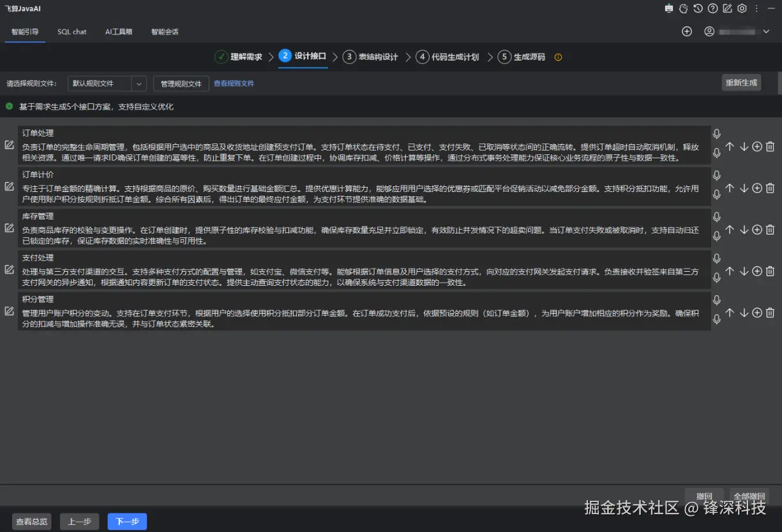This screenshot has height=532, width=782.
Task: Delete the 订单处理 interface with trash icon
Action: (771, 147)
